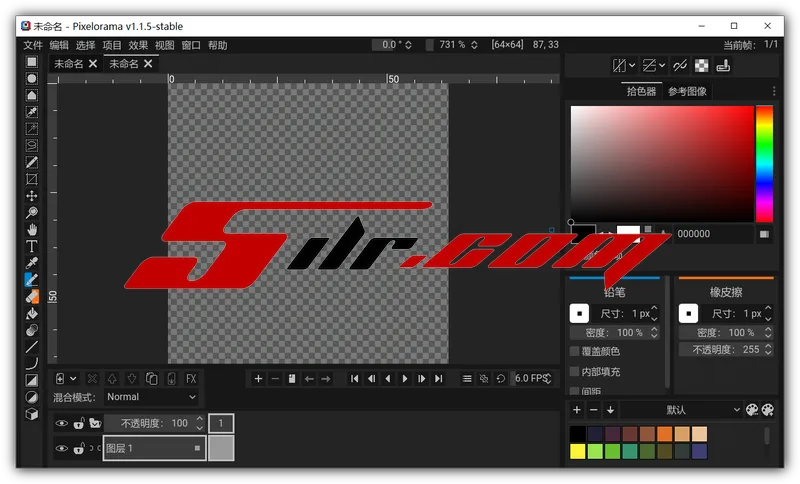Select the Elliptical Selection tool
This screenshot has width=800, height=484.
click(x=32, y=79)
